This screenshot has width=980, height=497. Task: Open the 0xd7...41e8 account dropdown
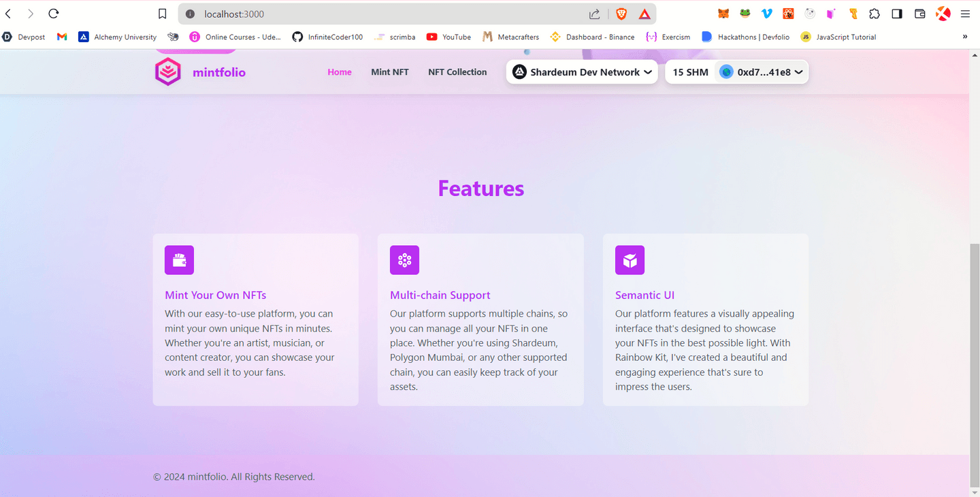762,71
